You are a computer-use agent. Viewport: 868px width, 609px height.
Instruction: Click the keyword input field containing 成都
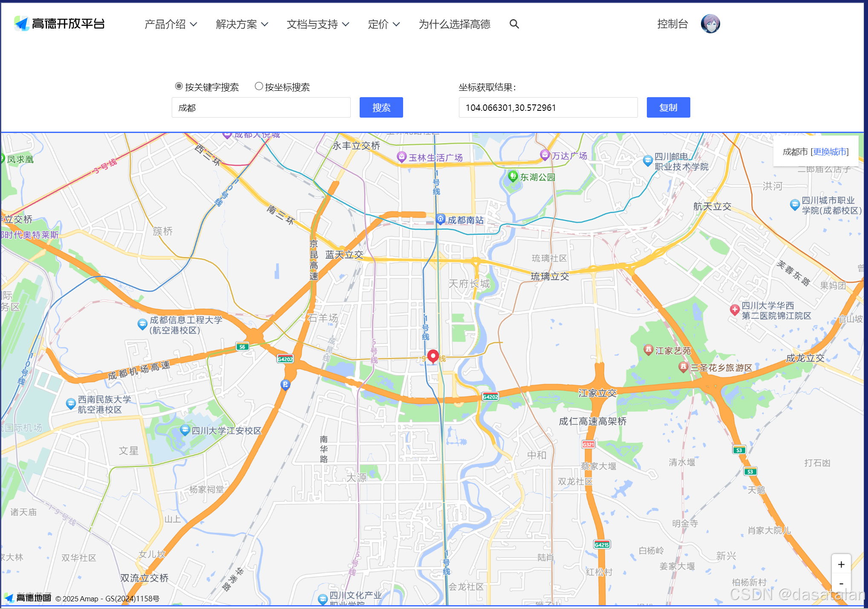pyautogui.click(x=261, y=107)
